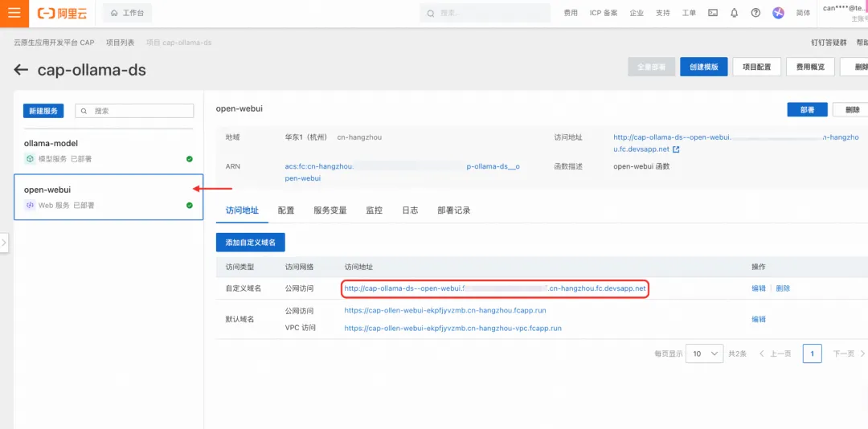Switch to the 服务变量 tab

point(330,210)
